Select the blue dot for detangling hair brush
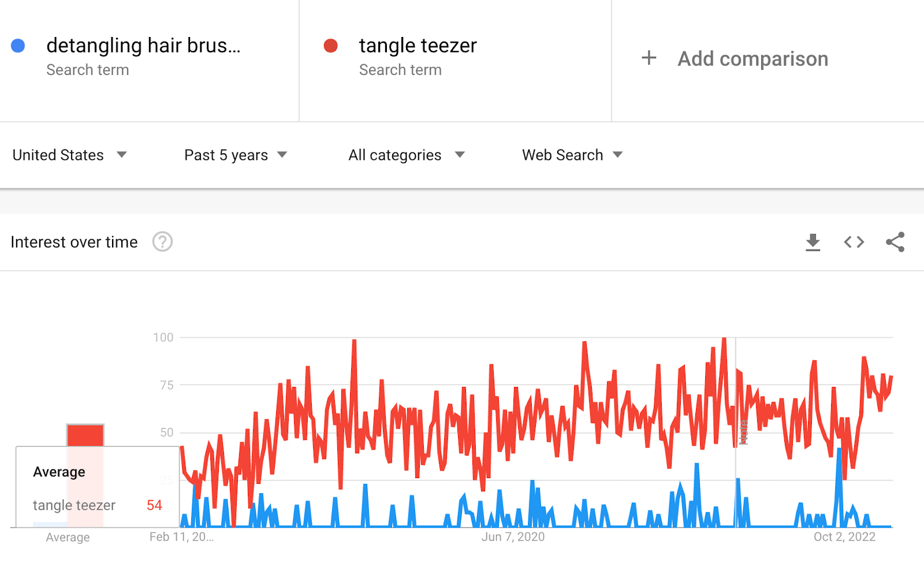This screenshot has height=563, width=924. 18,45
